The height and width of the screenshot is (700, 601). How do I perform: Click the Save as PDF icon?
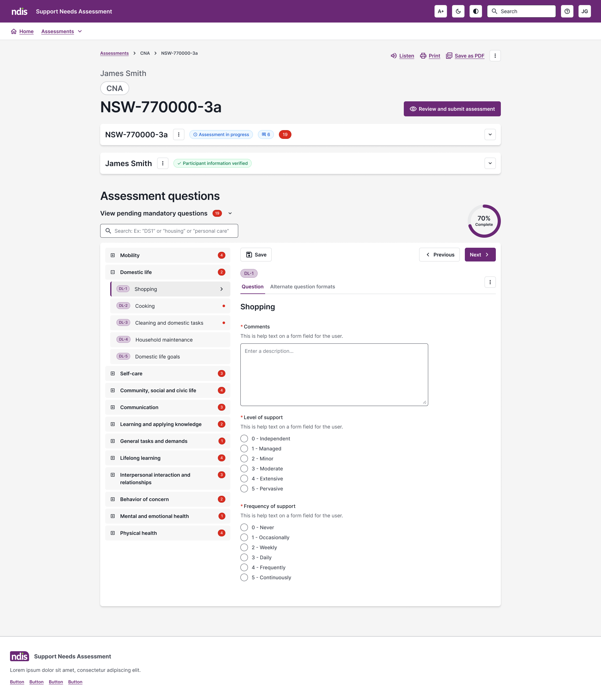coord(449,56)
